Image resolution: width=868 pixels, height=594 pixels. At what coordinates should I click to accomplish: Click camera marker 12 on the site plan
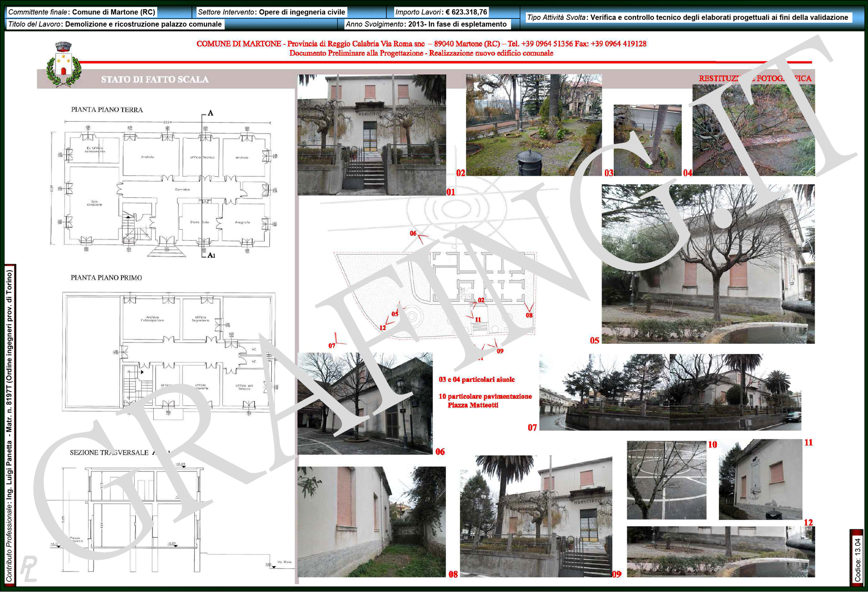[x=383, y=328]
